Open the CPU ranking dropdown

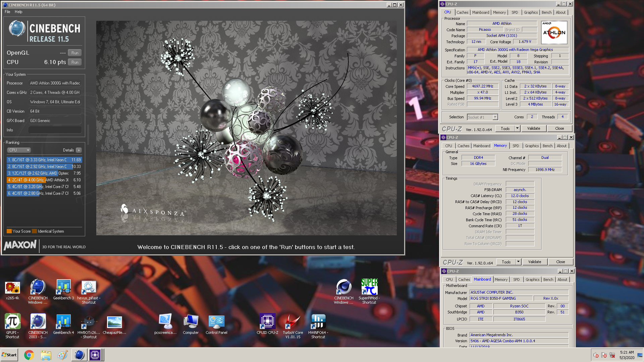pos(19,150)
